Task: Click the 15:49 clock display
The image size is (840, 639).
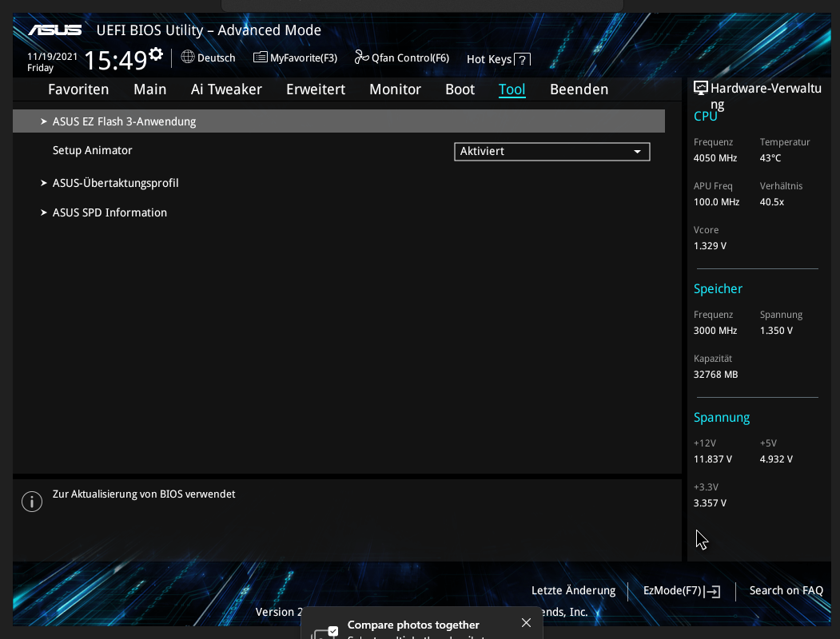Action: coord(116,60)
